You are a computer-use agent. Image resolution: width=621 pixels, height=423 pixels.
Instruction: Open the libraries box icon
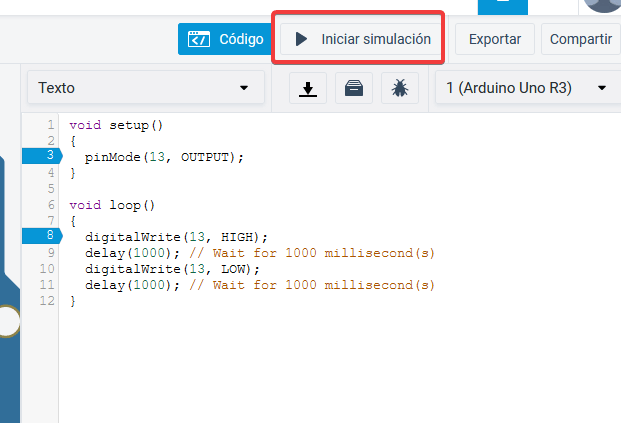354,88
